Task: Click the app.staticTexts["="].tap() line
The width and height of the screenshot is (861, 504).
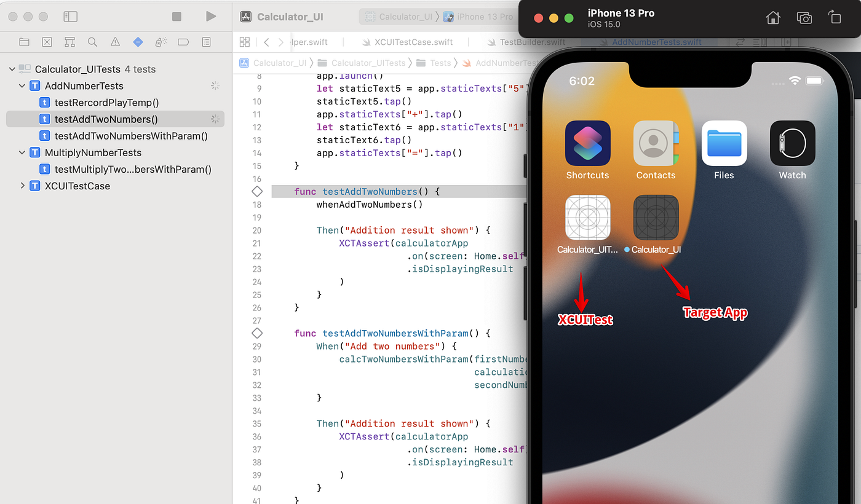Action: coord(389,153)
